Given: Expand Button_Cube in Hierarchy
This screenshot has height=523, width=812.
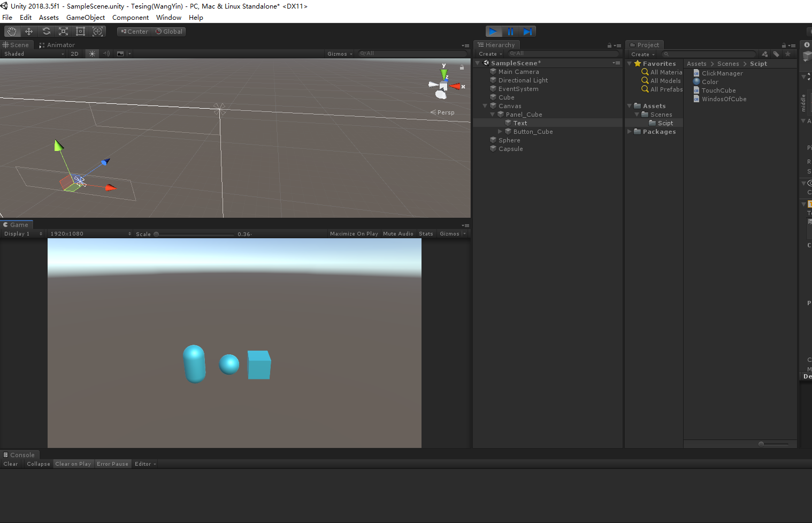Looking at the screenshot, I should pos(500,132).
